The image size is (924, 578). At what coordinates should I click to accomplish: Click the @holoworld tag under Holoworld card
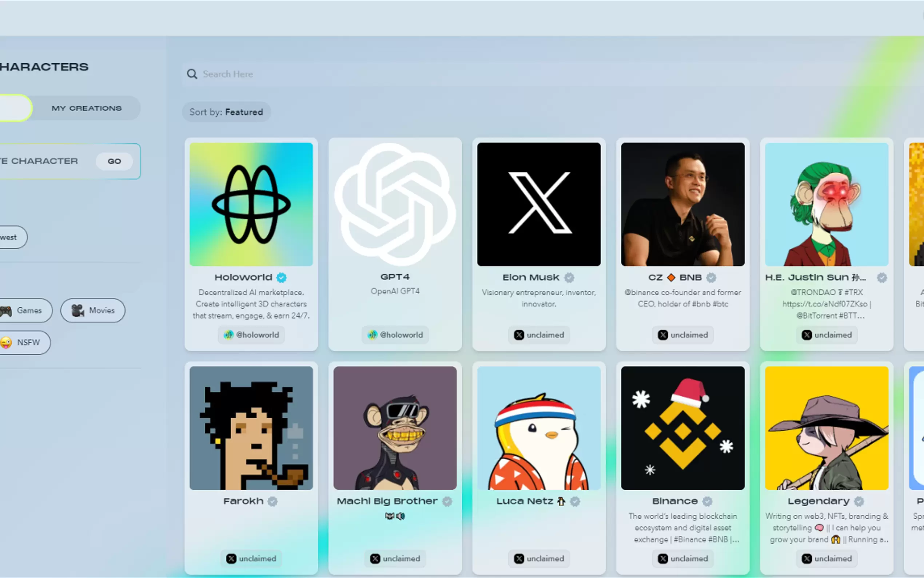coord(251,335)
